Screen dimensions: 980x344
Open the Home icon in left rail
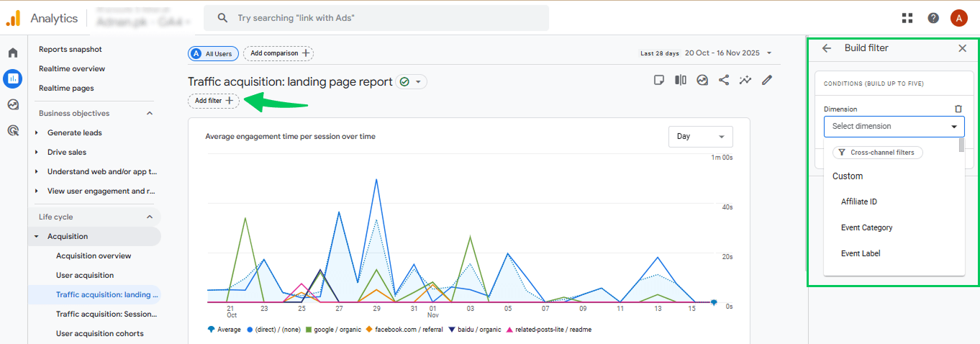[x=13, y=53]
